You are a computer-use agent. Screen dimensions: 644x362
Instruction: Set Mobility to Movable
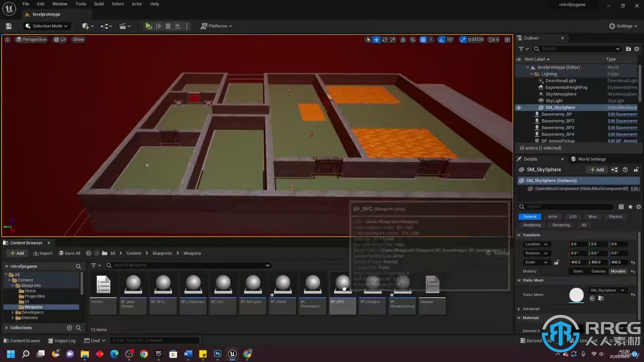point(618,271)
